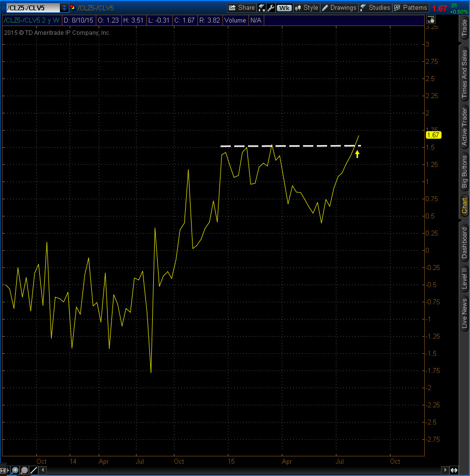Collapse the chart with the bottom-left arrow control
The width and height of the screenshot is (470, 476).
pos(42,470)
